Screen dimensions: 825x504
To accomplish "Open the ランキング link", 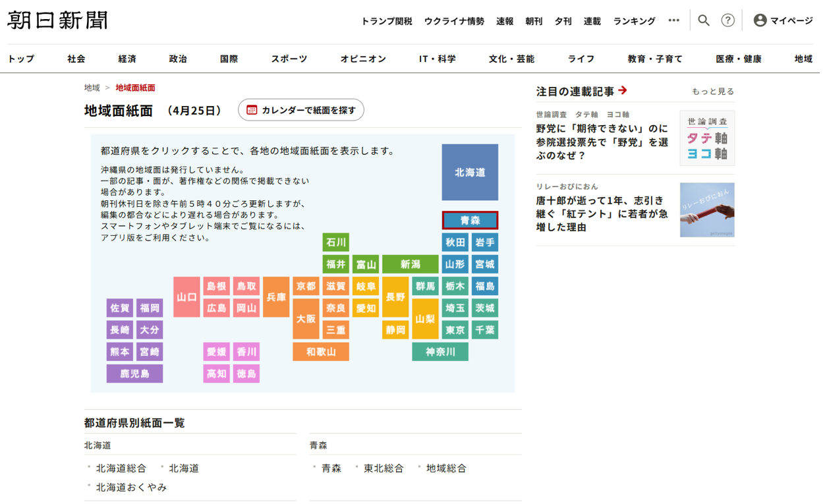I will 638,21.
